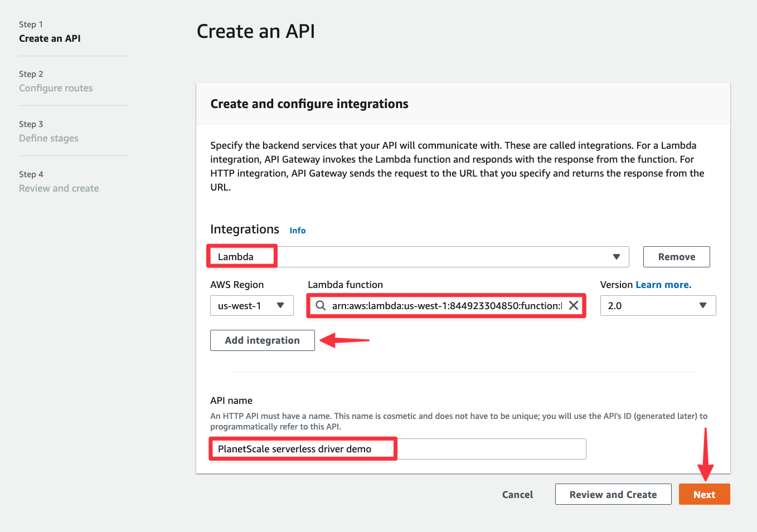This screenshot has height=532, width=757.
Task: Click the 'API name' label
Action: [231, 401]
